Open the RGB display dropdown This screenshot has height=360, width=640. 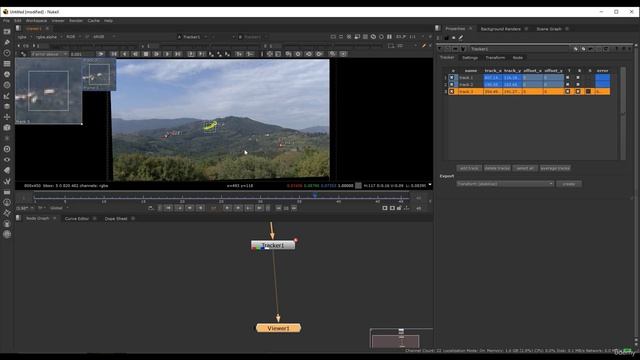(73, 37)
